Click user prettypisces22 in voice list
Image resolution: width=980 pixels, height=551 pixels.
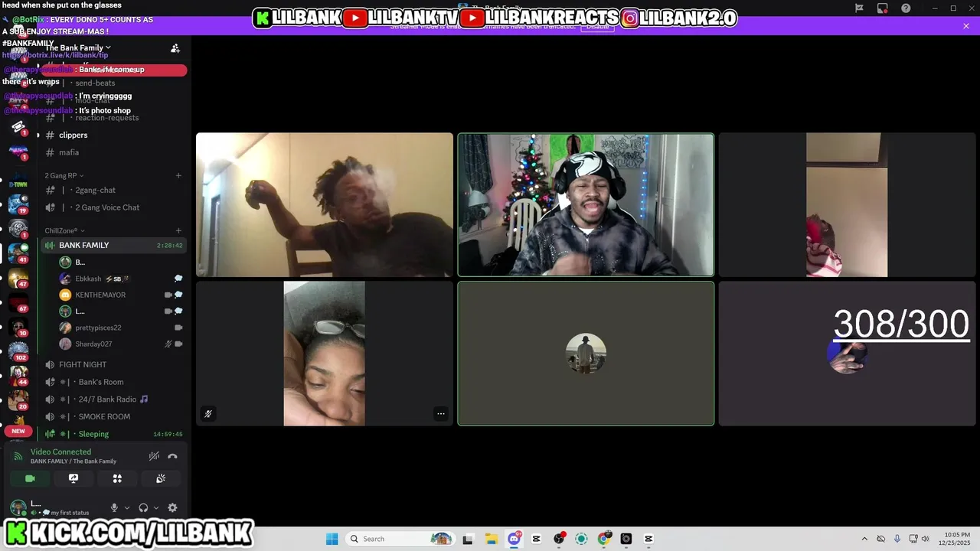[120, 328]
